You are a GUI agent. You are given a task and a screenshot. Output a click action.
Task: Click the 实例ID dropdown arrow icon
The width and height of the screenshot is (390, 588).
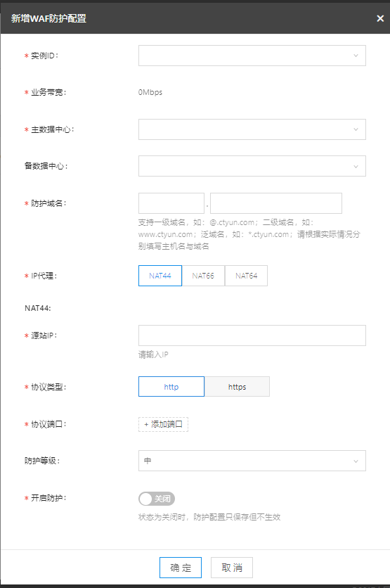[356, 56]
